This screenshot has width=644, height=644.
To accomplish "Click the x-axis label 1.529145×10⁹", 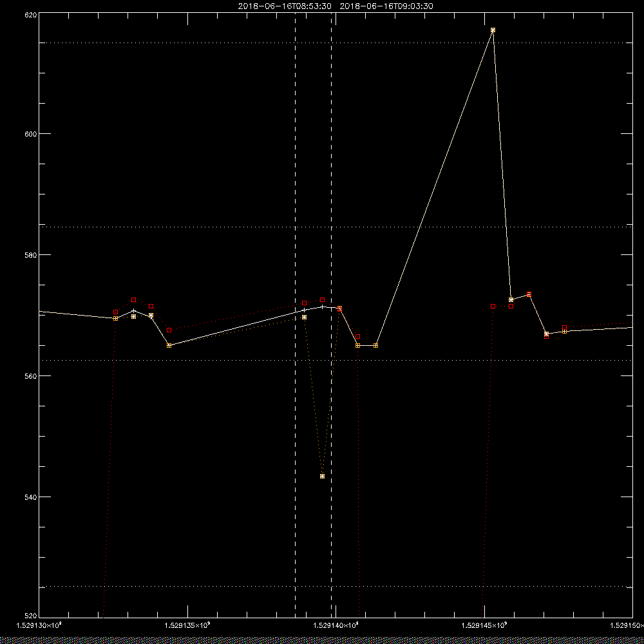I will (x=485, y=625).
